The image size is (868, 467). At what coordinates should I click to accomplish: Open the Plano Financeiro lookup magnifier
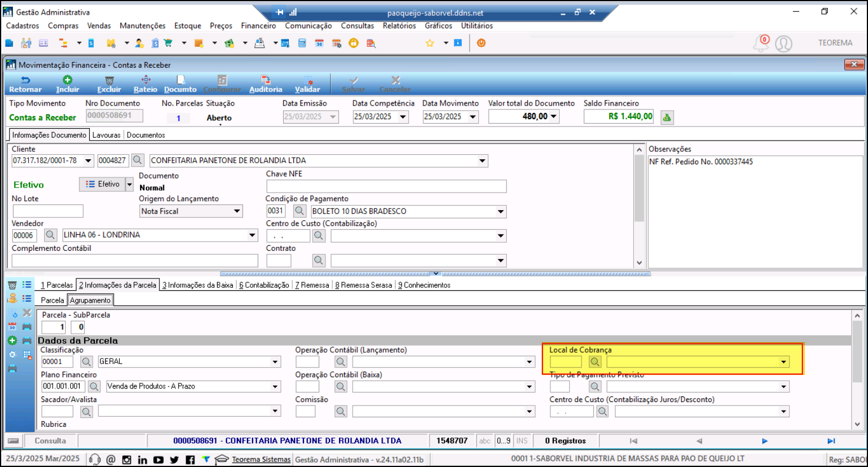click(94, 387)
